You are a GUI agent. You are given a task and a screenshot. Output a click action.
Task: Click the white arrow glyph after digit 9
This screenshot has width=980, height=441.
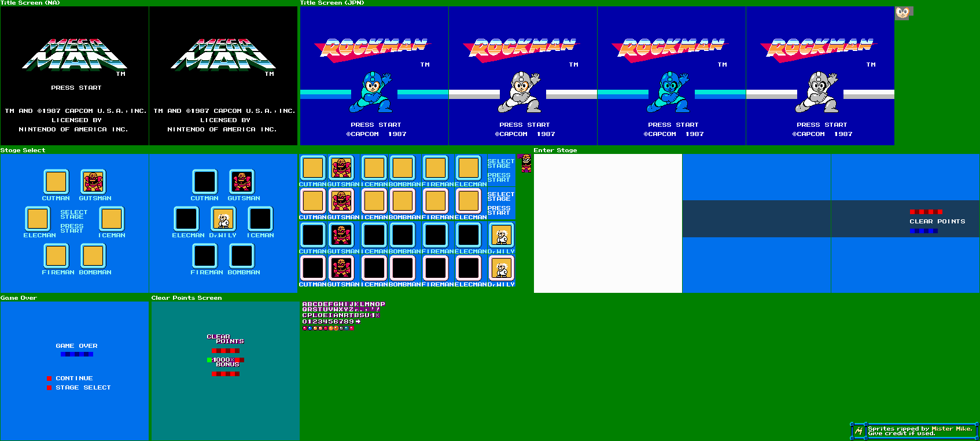pyautogui.click(x=358, y=322)
